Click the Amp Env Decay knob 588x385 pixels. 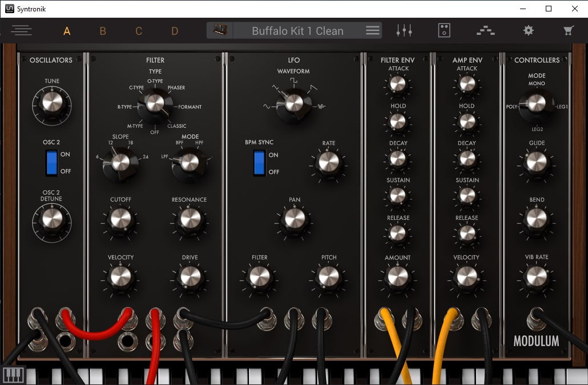[x=467, y=158]
